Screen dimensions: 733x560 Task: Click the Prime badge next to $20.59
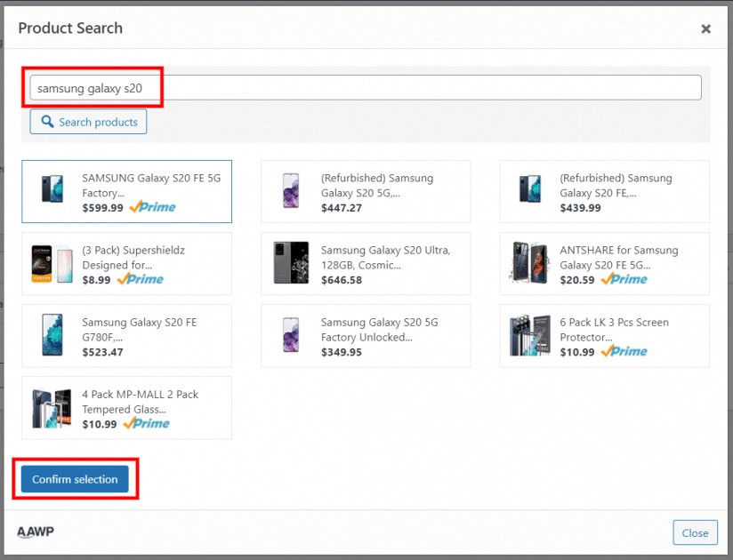624,279
